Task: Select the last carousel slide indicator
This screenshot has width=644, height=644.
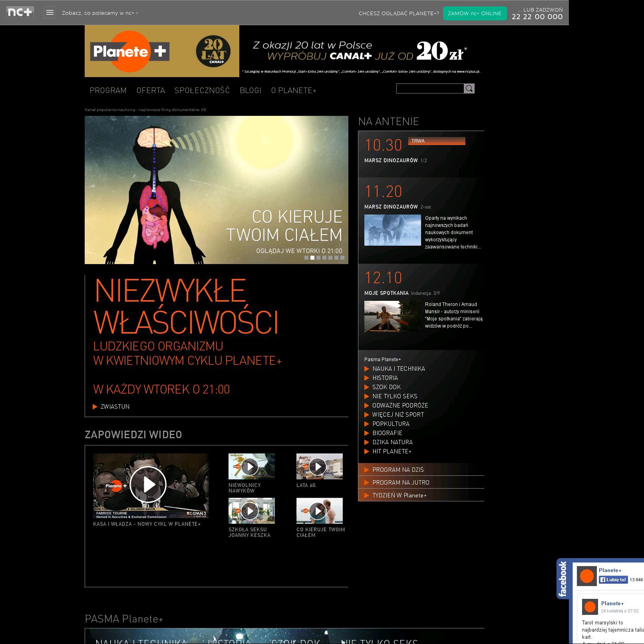Action: pyautogui.click(x=342, y=258)
